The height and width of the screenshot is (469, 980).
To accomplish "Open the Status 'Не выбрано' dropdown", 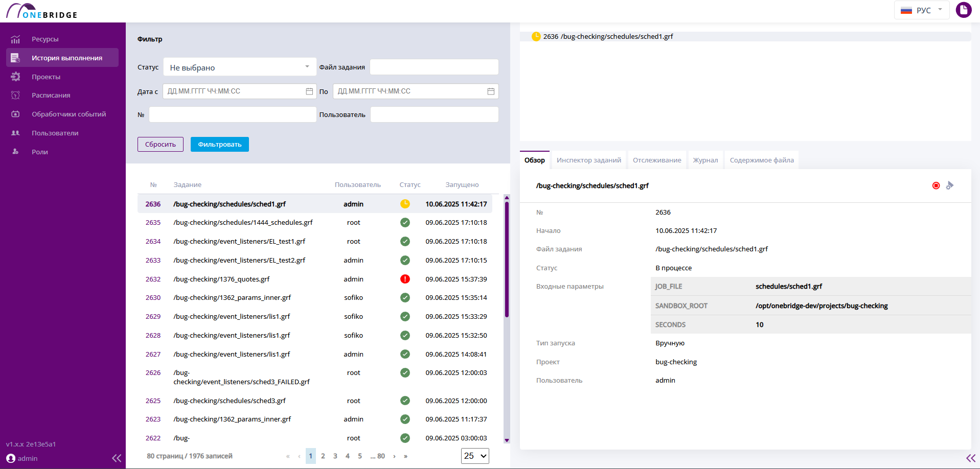I will pyautogui.click(x=240, y=67).
